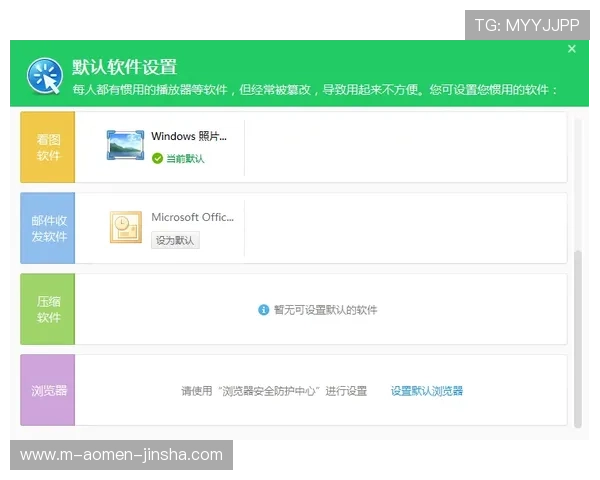Image resolution: width=600 pixels, height=480 pixels.
Task: Select the Windows 照片 viewer icon
Action: [126, 145]
